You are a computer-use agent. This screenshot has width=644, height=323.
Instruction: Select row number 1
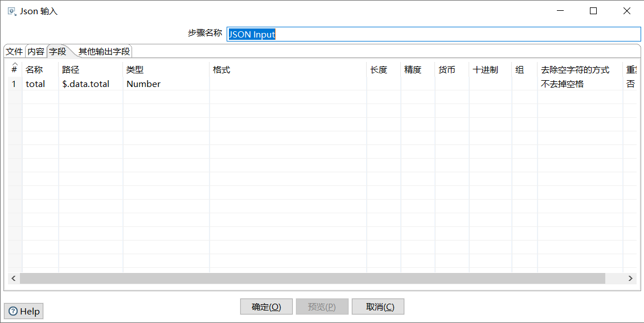[x=15, y=84]
